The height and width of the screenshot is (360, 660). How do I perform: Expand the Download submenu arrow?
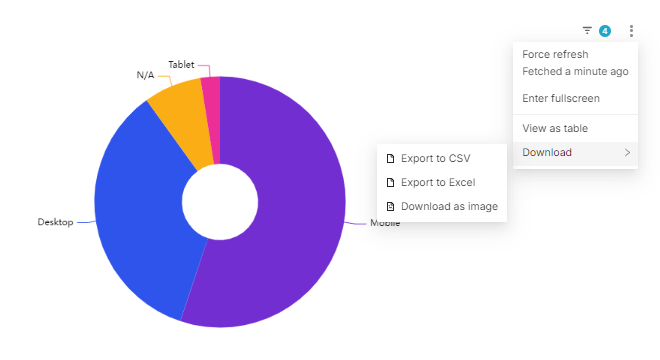(627, 152)
